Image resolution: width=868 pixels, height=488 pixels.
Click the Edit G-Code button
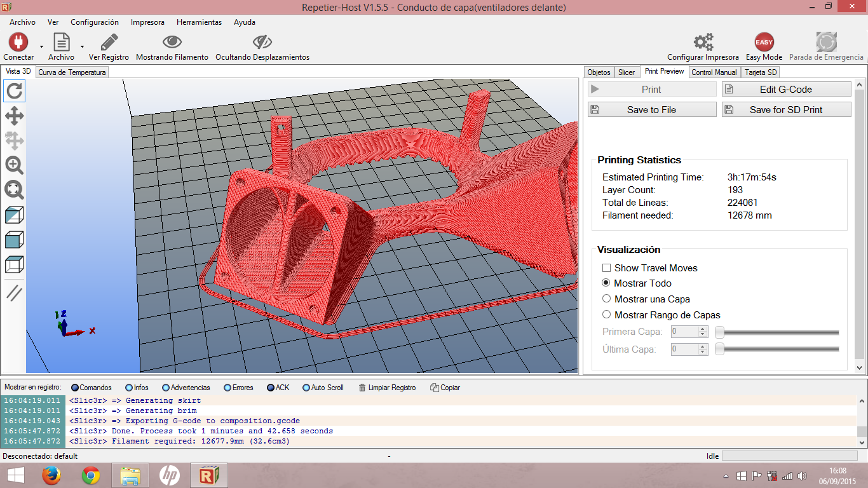coord(786,90)
